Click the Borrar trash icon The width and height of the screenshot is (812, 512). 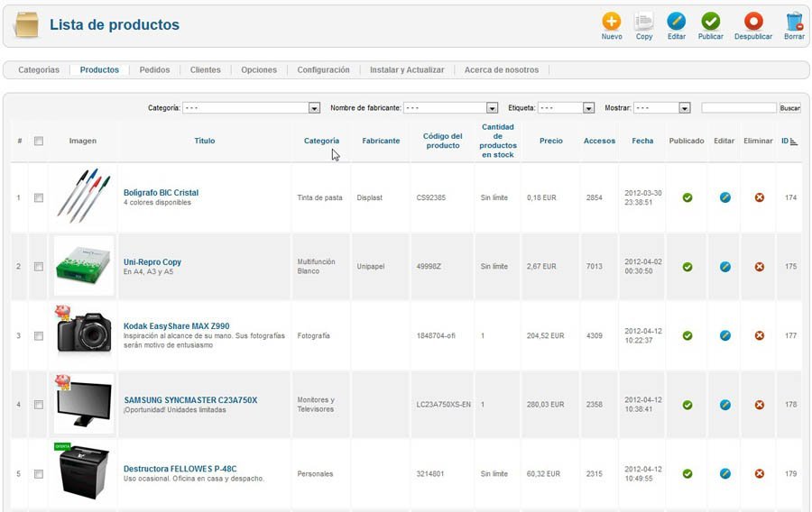pyautogui.click(x=794, y=22)
